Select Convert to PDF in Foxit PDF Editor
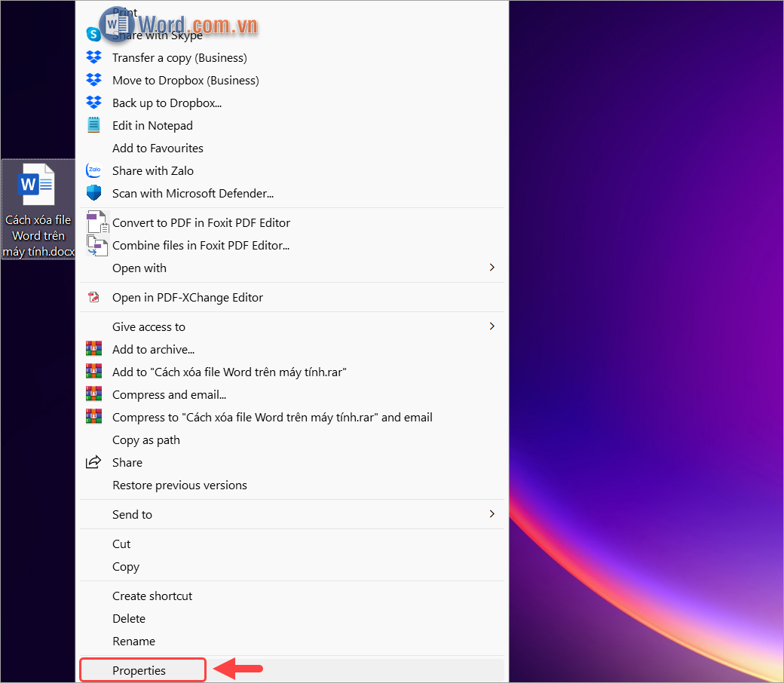This screenshot has width=784, height=683. [292, 222]
